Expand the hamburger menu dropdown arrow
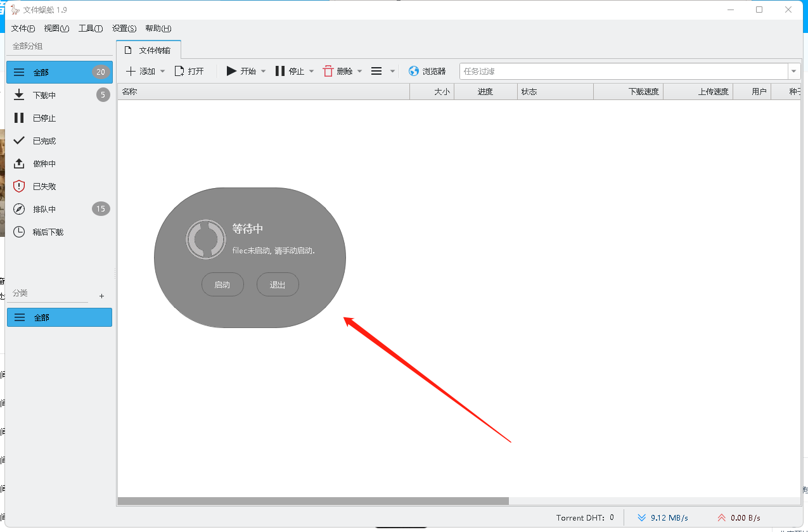Viewport: 808px width, 532px height. pos(392,72)
